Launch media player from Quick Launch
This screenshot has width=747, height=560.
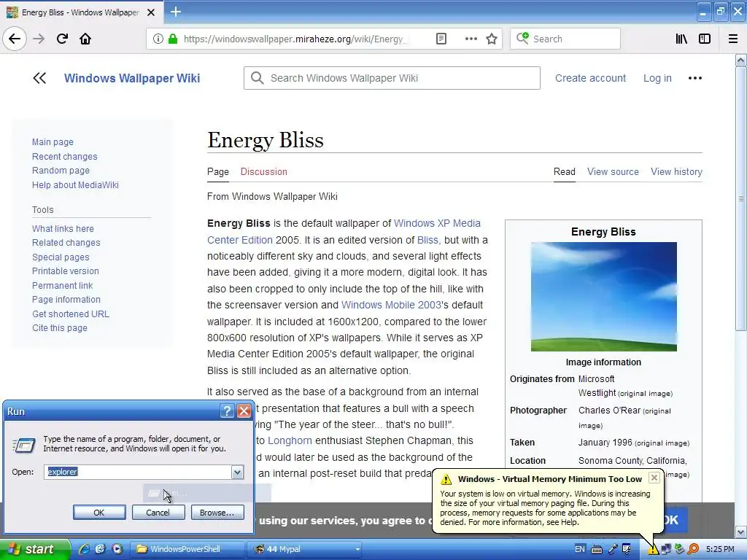click(x=117, y=549)
